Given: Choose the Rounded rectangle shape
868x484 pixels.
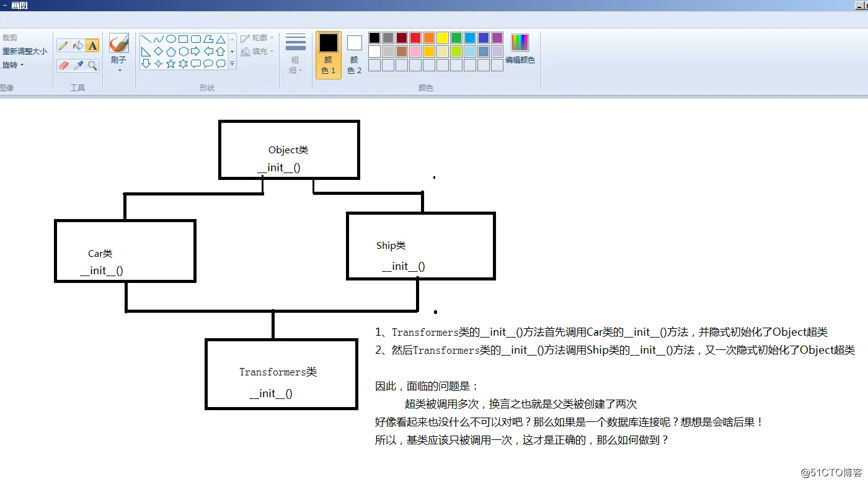Looking at the screenshot, I should tap(196, 39).
